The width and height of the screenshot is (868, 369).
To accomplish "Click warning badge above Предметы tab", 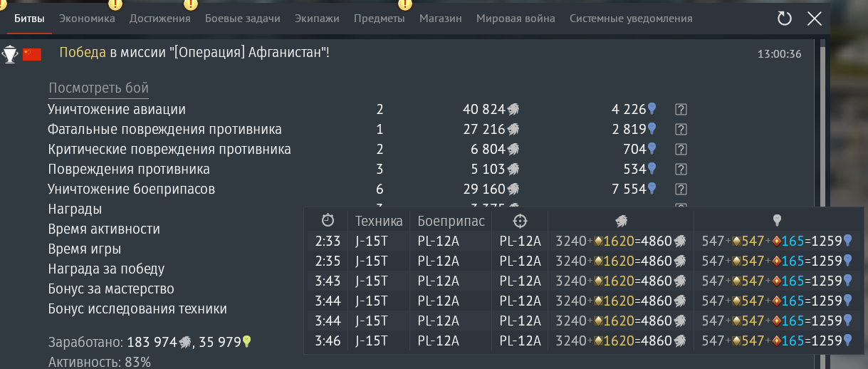I will click(x=404, y=4).
